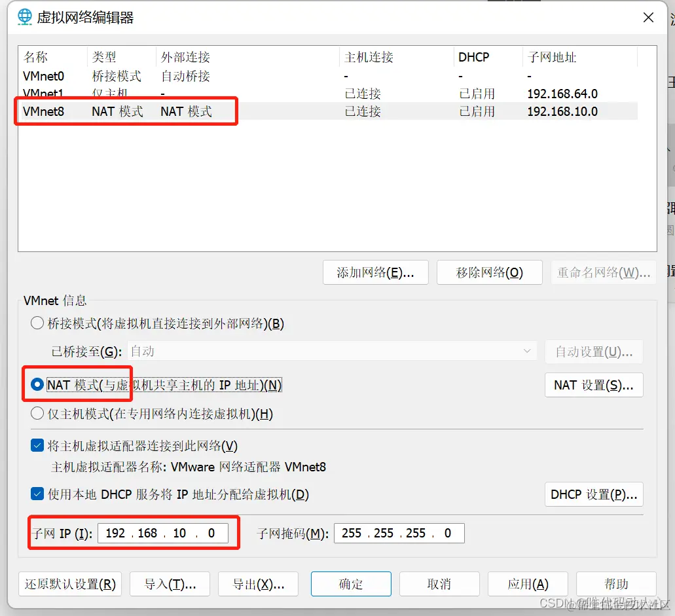The width and height of the screenshot is (675, 616).
Task: Click the third octet 10 of 子网 IP
Action: pos(179,534)
